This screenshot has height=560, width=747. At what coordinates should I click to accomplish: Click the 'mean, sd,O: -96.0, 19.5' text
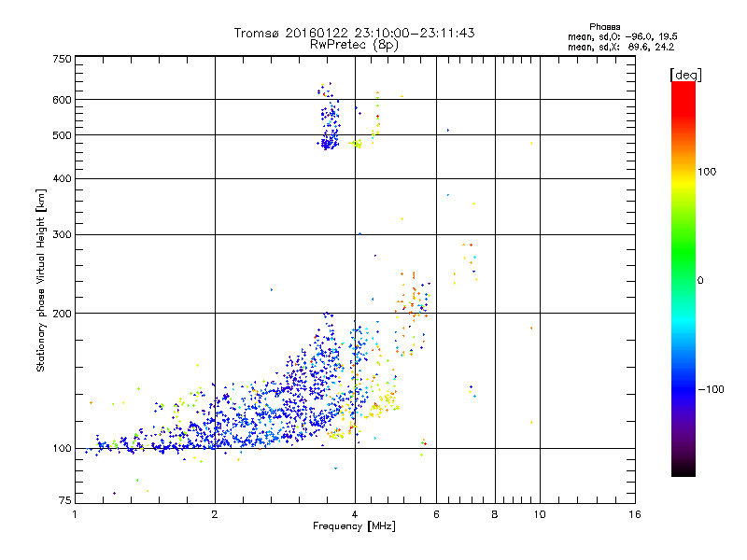tap(623, 36)
